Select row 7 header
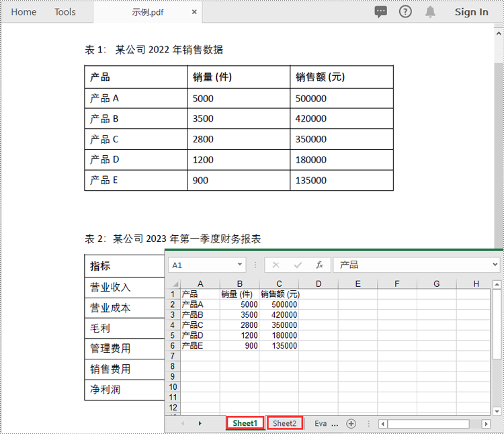The image size is (504, 434). pos(173,356)
